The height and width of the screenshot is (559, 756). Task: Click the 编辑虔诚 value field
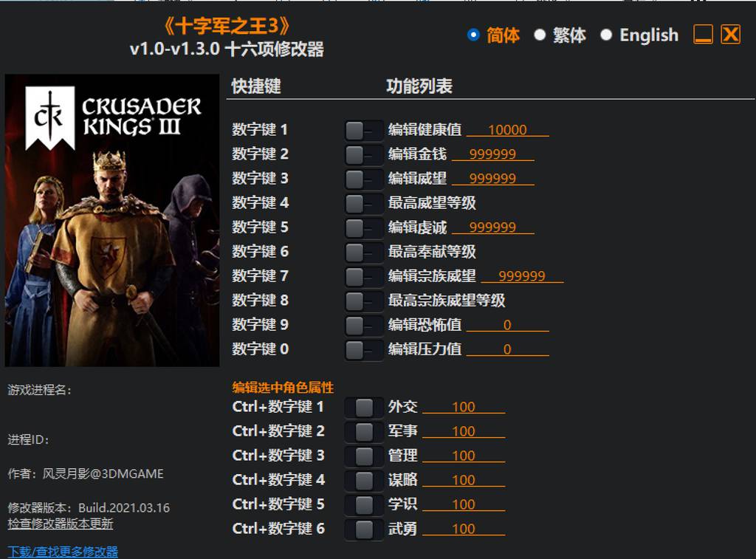492,227
